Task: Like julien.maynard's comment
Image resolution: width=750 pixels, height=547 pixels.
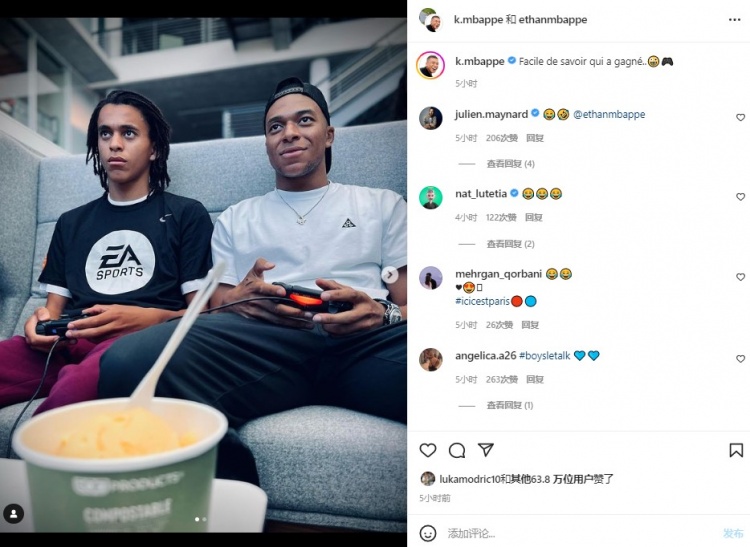Action: tap(740, 117)
